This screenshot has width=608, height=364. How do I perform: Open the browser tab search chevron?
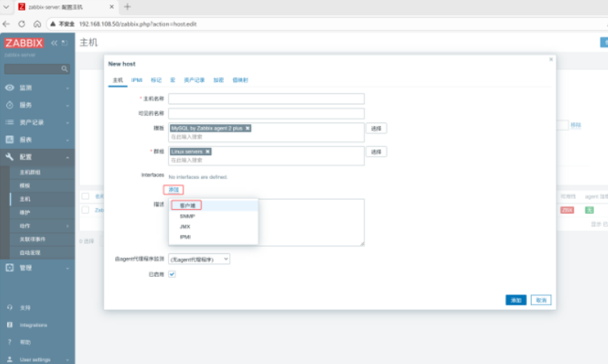pyautogui.click(x=6, y=6)
